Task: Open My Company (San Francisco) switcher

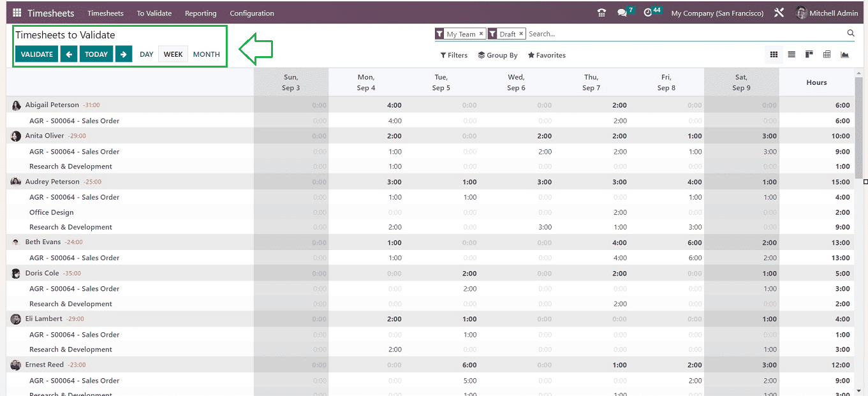Action: pyautogui.click(x=717, y=13)
